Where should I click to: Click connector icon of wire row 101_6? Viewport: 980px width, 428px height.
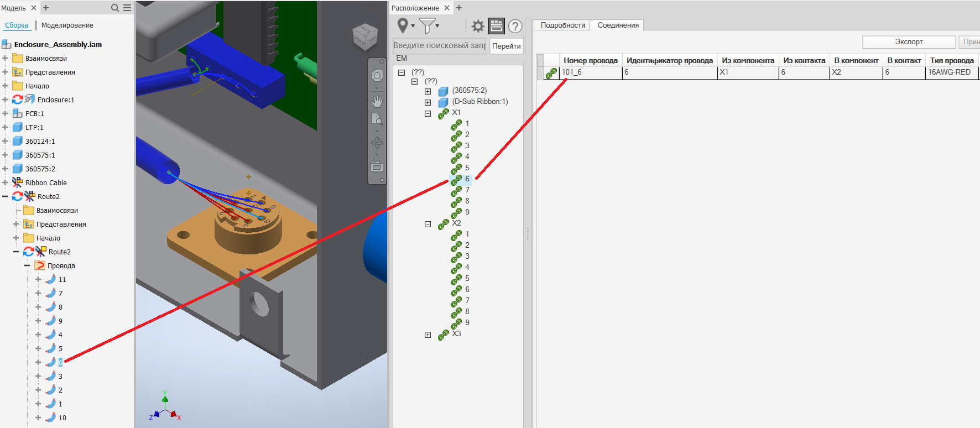coord(551,73)
